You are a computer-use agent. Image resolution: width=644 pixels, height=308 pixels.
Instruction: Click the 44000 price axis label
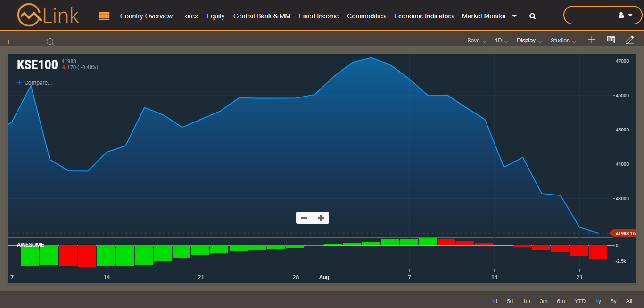click(x=622, y=164)
